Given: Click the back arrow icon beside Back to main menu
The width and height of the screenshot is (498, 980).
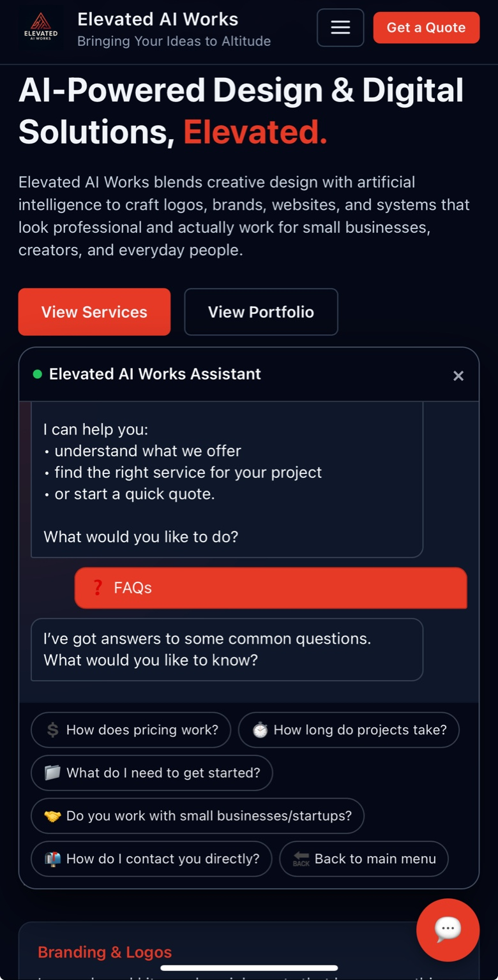Looking at the screenshot, I should pos(300,859).
